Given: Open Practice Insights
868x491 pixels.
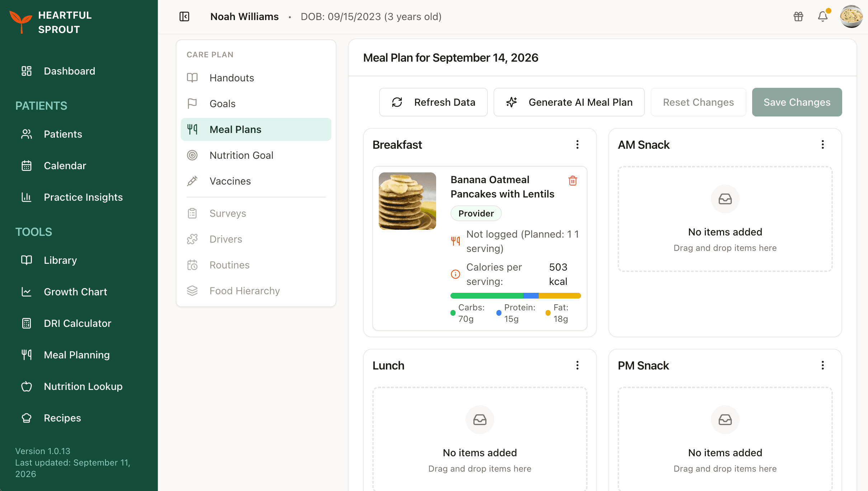Looking at the screenshot, I should [x=79, y=197].
